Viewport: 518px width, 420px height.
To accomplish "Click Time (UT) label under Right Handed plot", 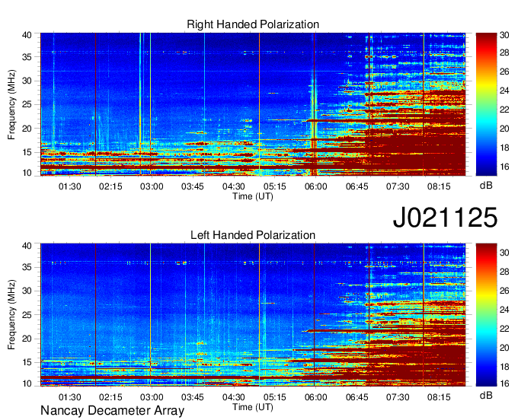I will pos(253,196).
